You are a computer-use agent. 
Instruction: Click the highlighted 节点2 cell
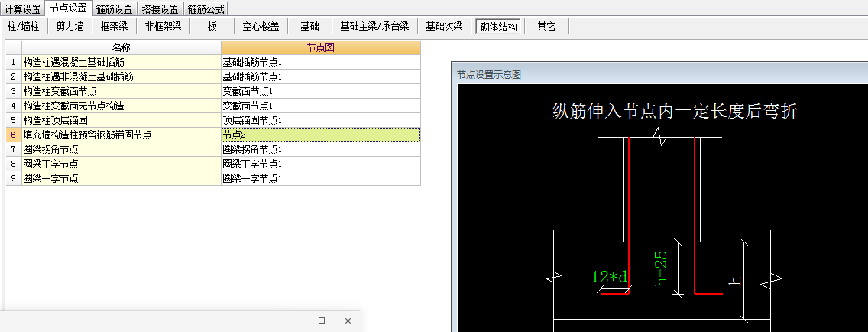(320, 134)
